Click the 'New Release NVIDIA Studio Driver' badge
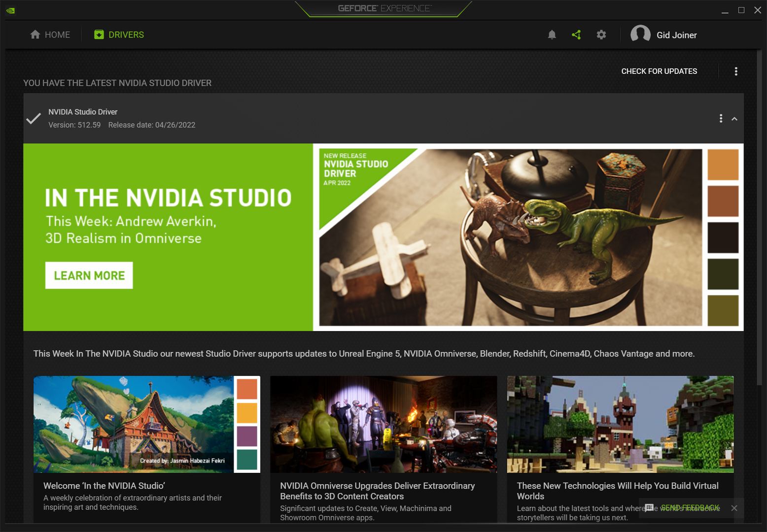 click(356, 169)
